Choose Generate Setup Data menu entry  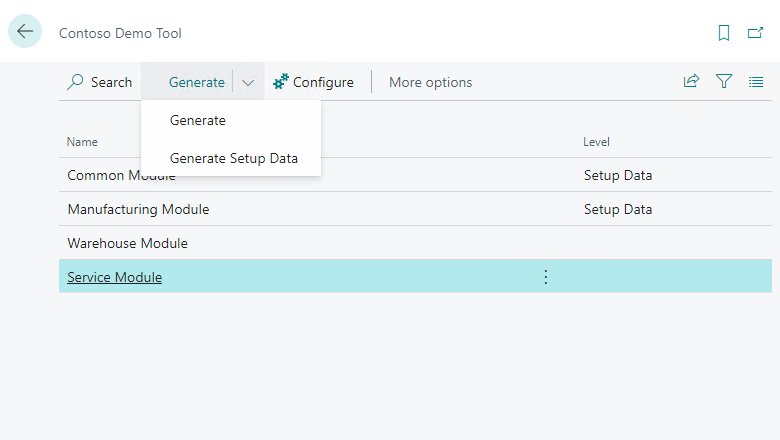point(231,158)
